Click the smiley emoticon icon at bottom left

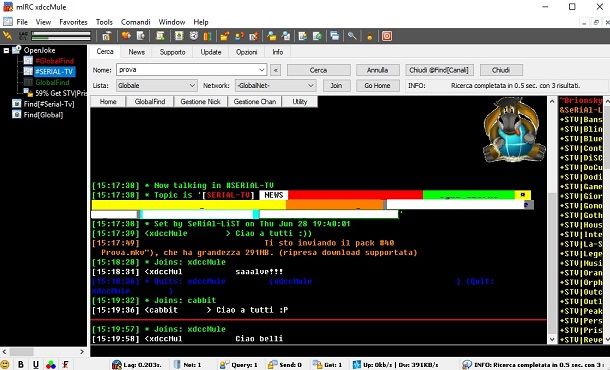(x=5, y=365)
